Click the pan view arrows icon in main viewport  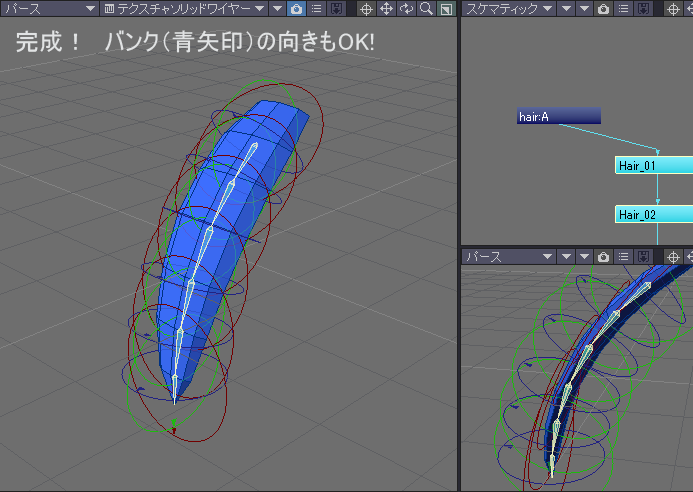coord(386,8)
